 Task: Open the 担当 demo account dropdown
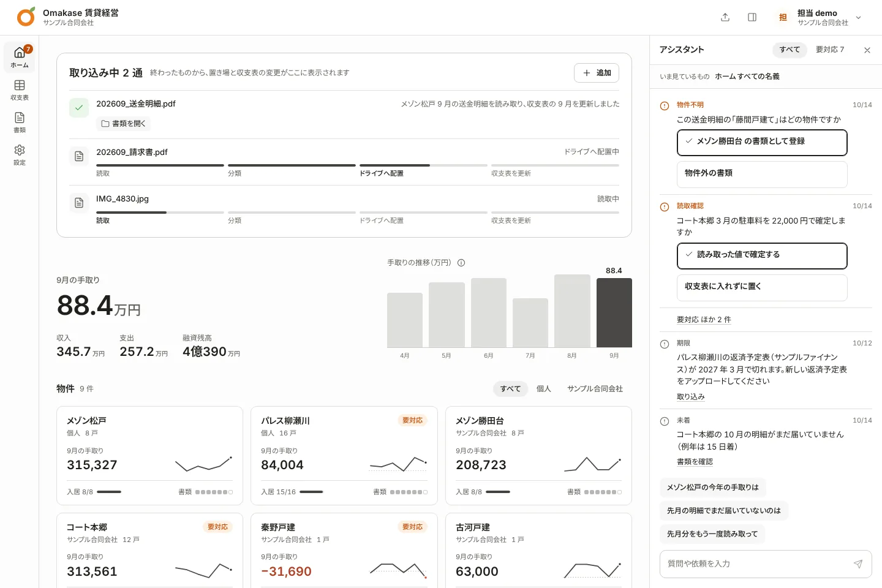tap(820, 17)
